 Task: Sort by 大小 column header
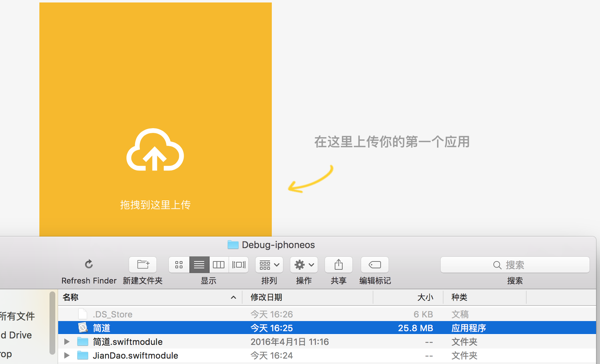(408, 297)
